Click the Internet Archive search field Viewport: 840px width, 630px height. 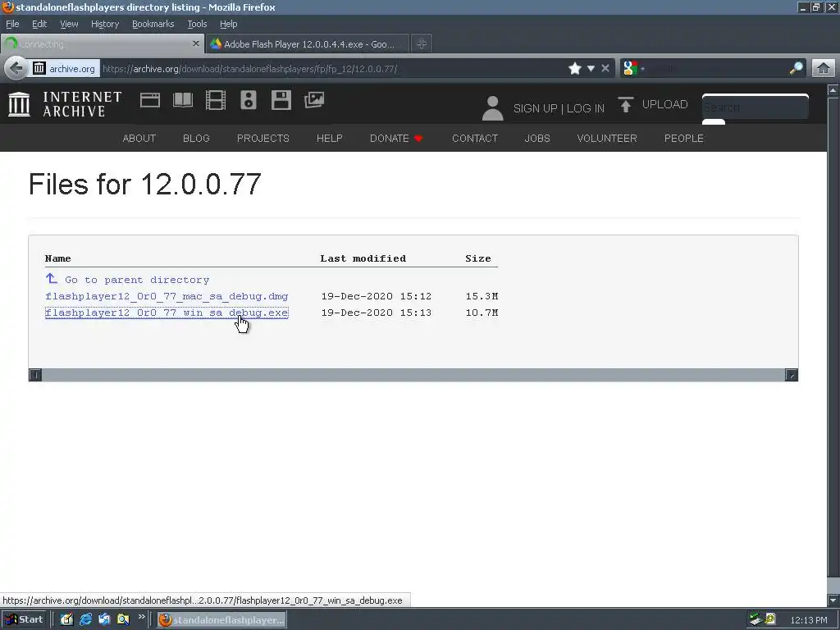pos(755,107)
